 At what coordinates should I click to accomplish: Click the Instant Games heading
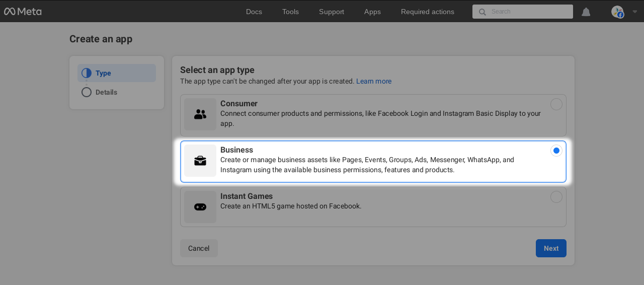click(x=247, y=196)
